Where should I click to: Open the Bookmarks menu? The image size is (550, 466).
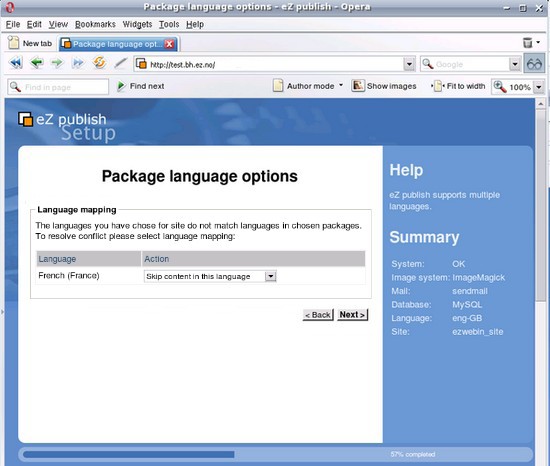(95, 24)
